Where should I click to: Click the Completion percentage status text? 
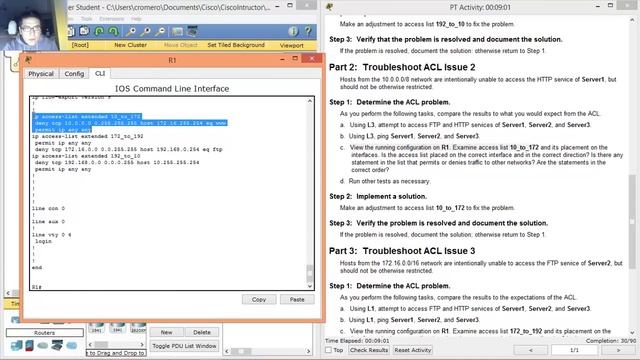611,340
